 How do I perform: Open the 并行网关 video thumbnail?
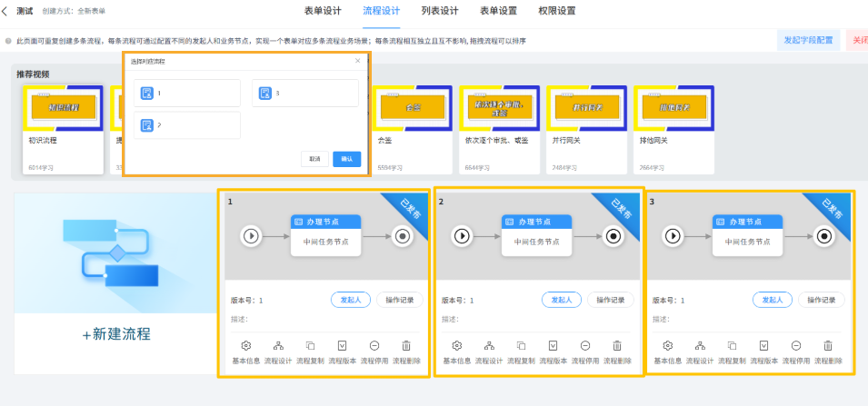click(x=587, y=107)
